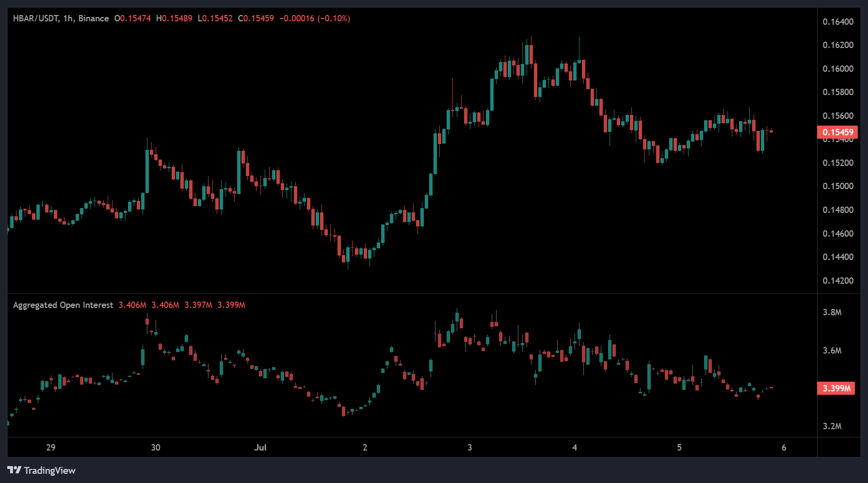Click the low value L0.15452
Screen dimensions: 868x483
215,18
